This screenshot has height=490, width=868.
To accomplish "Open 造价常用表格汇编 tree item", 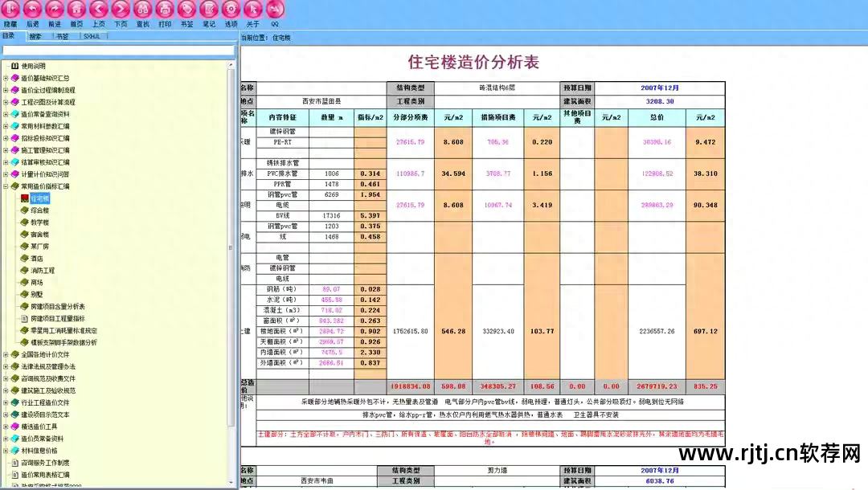I will click(x=45, y=475).
